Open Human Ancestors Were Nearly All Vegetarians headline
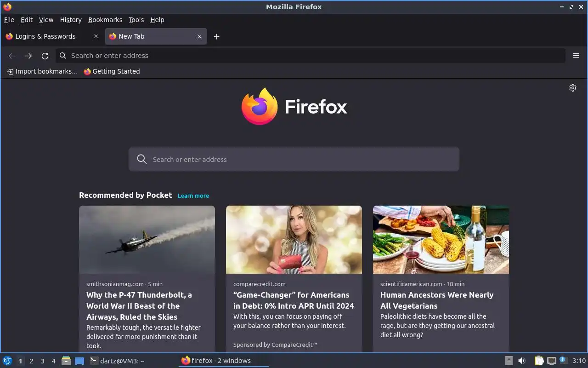 pos(437,300)
